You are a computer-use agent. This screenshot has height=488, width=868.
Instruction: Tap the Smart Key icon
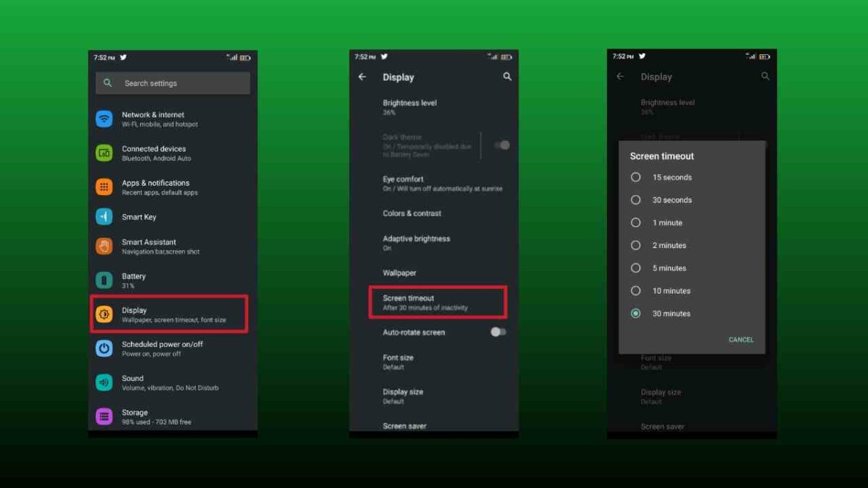click(104, 217)
